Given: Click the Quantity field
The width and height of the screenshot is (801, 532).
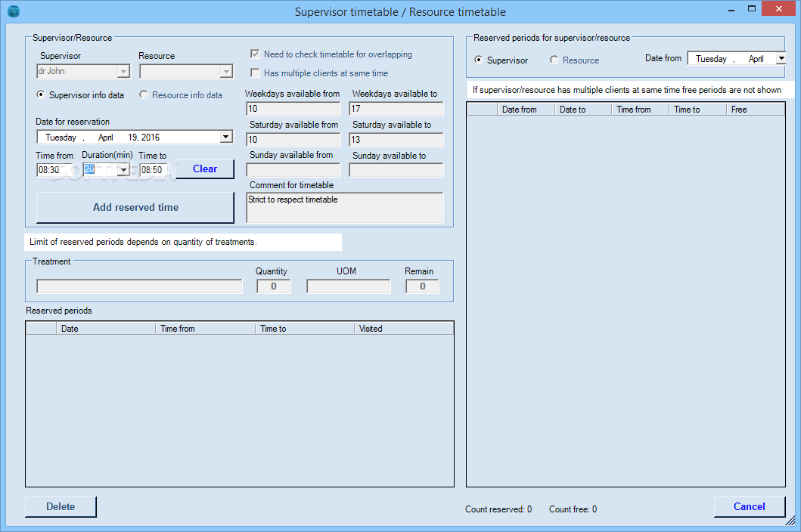Looking at the screenshot, I should click(273, 286).
